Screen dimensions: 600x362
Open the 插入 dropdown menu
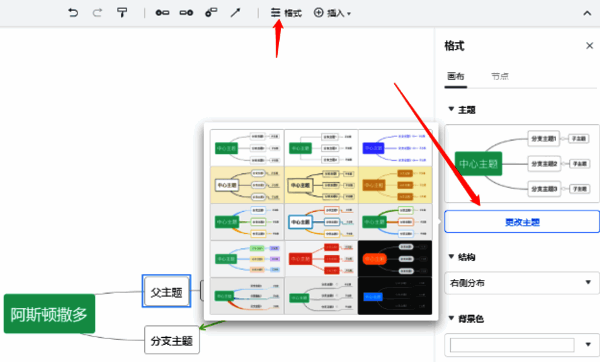(332, 13)
